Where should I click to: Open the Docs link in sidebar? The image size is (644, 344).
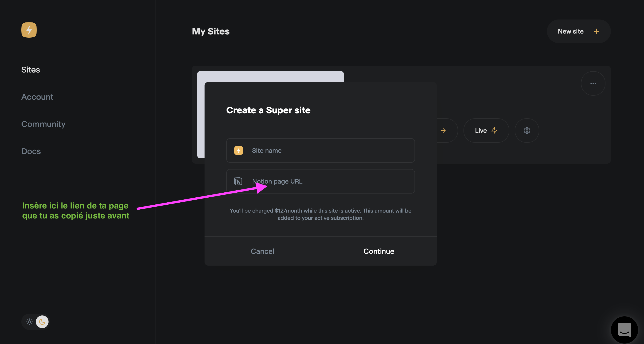point(31,151)
